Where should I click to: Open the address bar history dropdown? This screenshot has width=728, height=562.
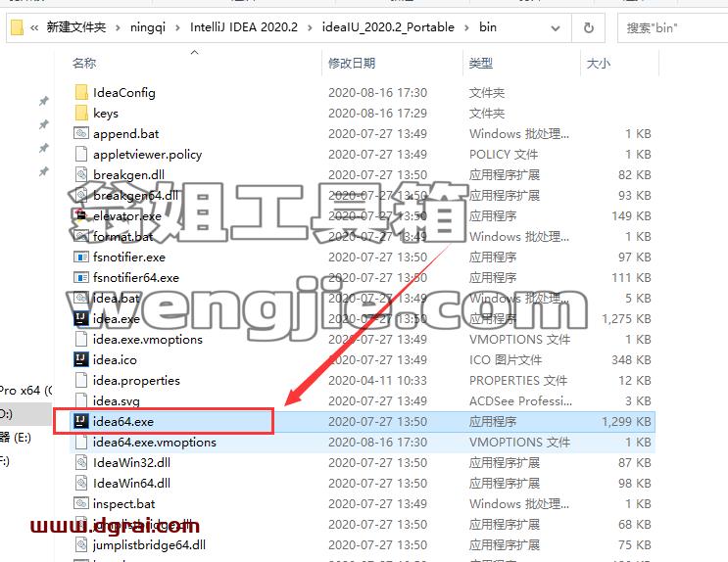coord(555,28)
